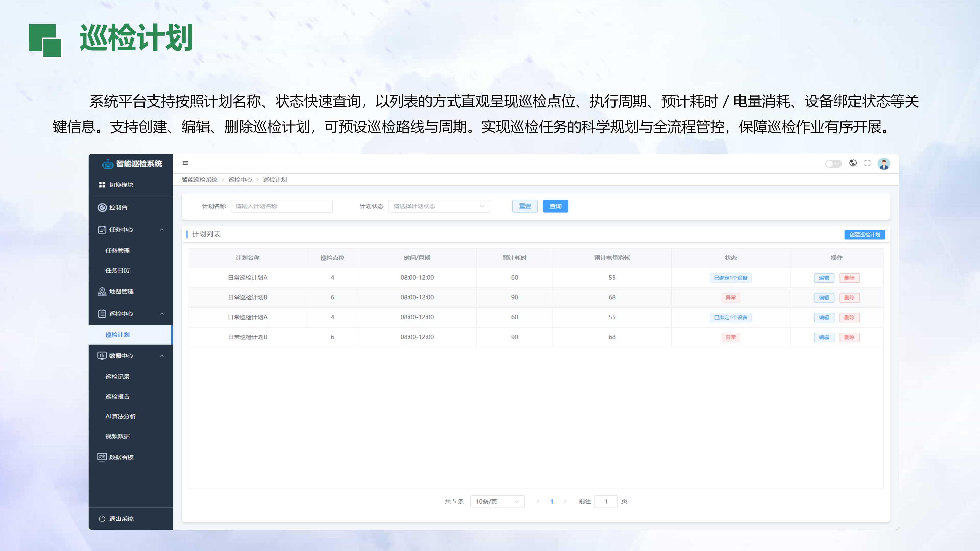Click page number 1 in pagination
Image resolution: width=980 pixels, height=551 pixels.
tap(552, 502)
